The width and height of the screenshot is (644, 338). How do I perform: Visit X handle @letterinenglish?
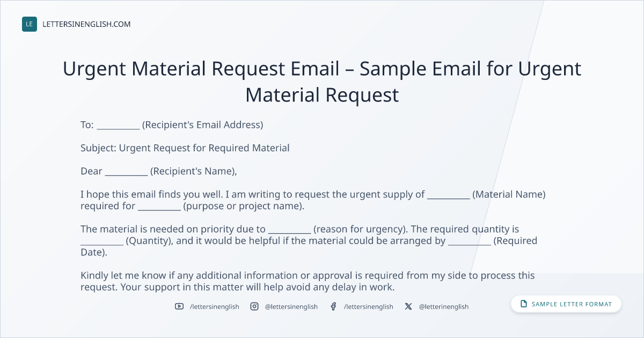click(x=444, y=307)
